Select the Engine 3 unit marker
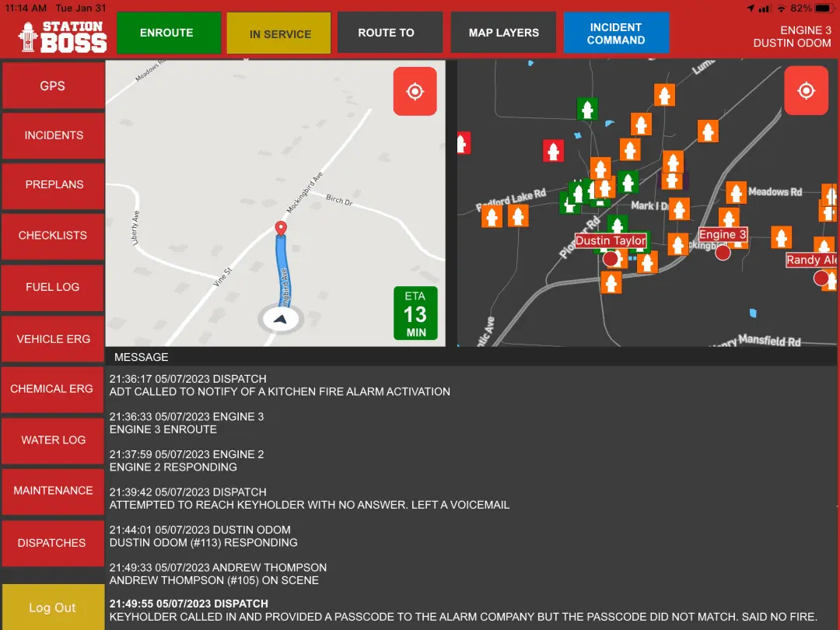The width and height of the screenshot is (840, 630). click(723, 251)
